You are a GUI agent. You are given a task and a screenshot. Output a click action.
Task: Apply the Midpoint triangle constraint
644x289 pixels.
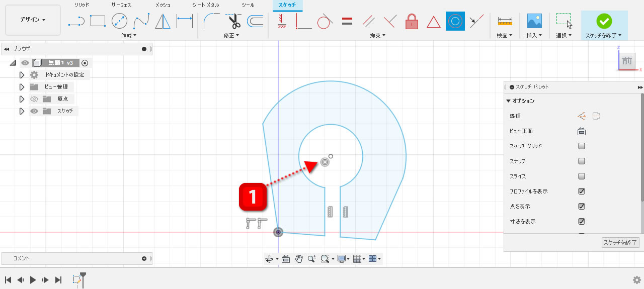point(434,22)
